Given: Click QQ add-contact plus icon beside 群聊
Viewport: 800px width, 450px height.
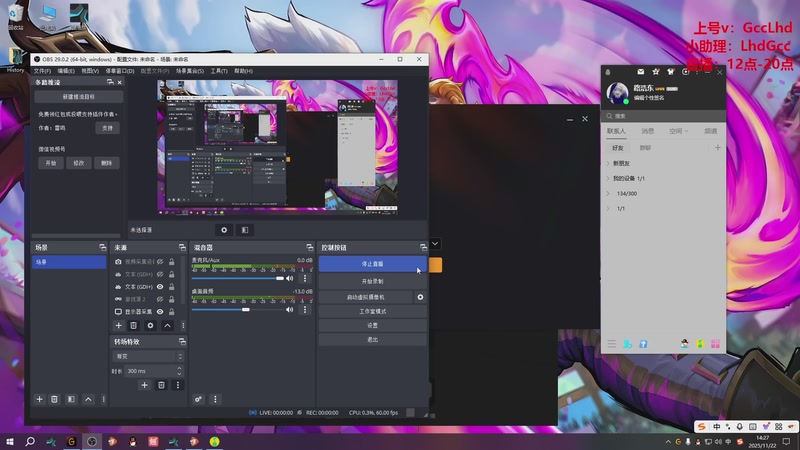Looking at the screenshot, I should coord(717,147).
